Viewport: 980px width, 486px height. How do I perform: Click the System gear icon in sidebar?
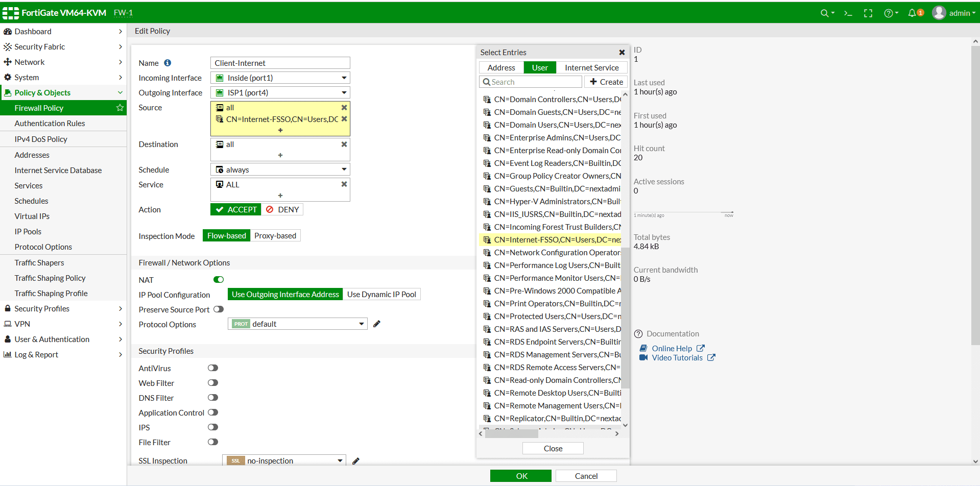click(8, 77)
